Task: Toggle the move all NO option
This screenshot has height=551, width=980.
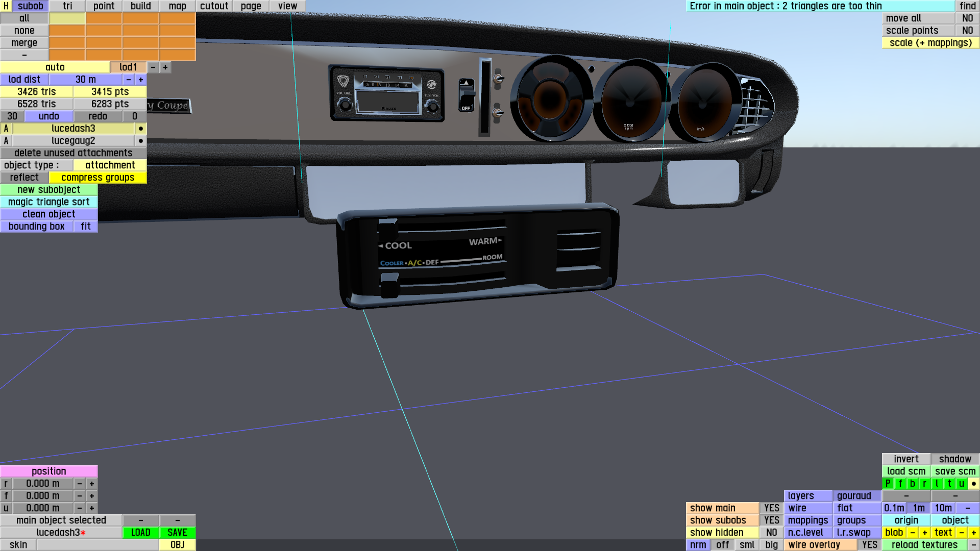Action: point(967,18)
